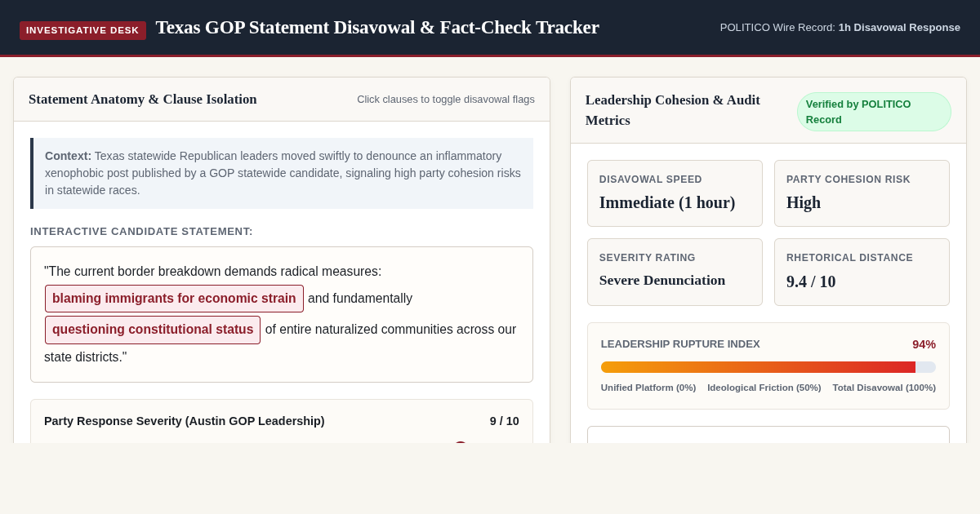980x514 pixels.
Task: Toggle the 'questioning constitutional status' clause flag
Action: pos(153,330)
